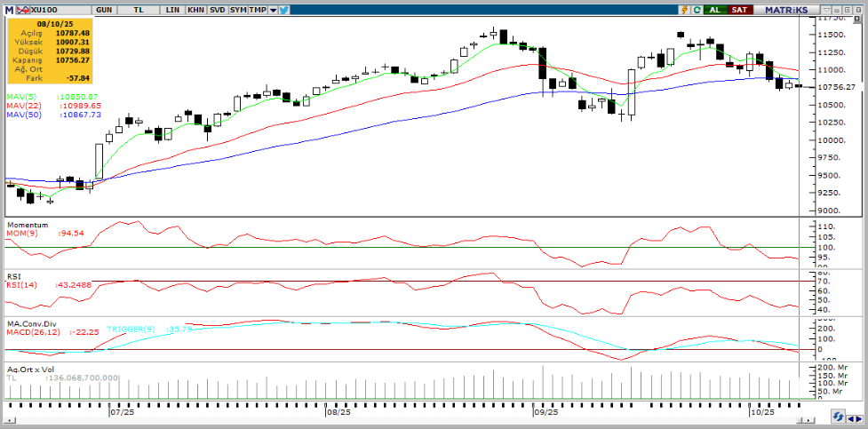Screen dimensions: 868x429
Task: Click the chart icon beside XU100 symbol
Action: tap(21, 10)
